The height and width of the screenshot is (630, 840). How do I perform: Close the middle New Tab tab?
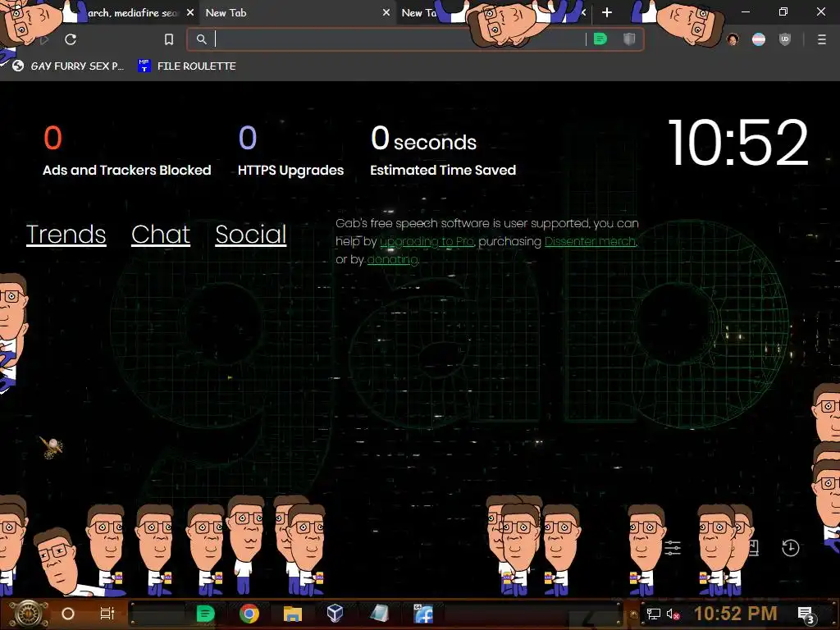tap(386, 12)
